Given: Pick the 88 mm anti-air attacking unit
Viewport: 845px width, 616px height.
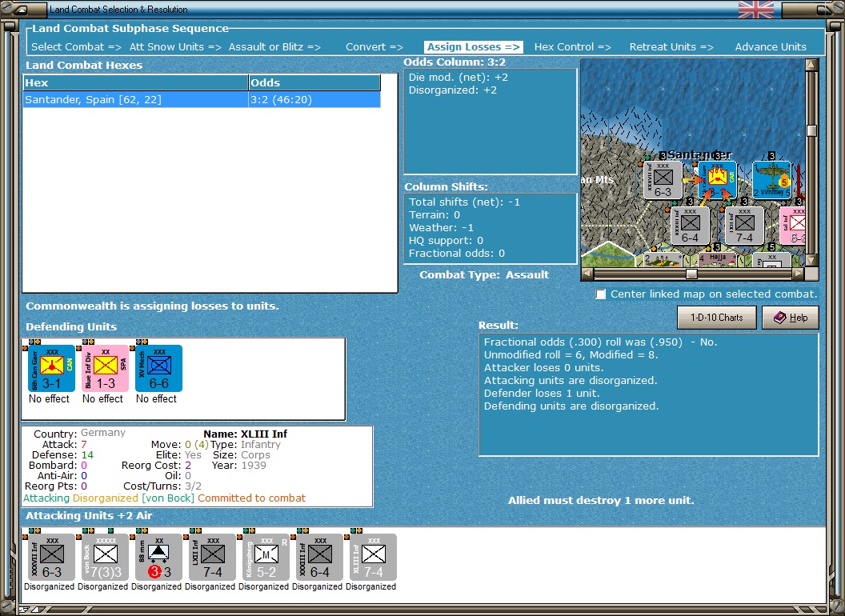Looking at the screenshot, I should [158, 558].
